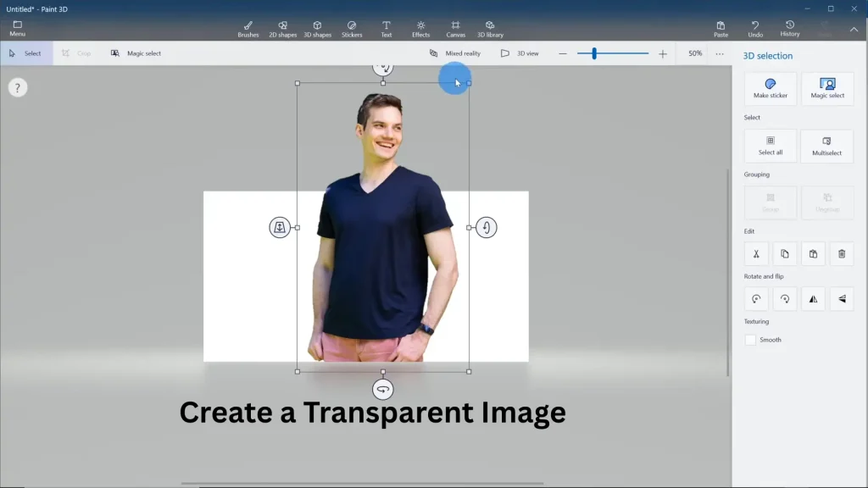Open the Effects panel
The image size is (868, 488).
click(420, 28)
